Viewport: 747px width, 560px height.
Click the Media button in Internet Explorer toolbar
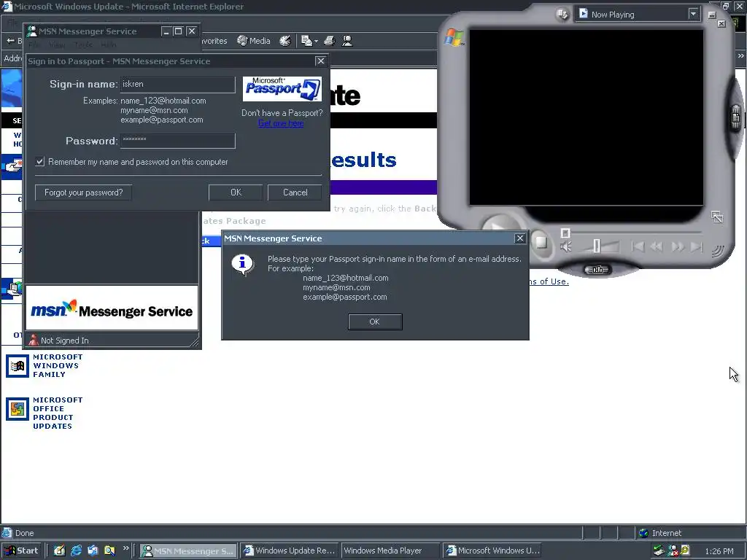tap(254, 41)
